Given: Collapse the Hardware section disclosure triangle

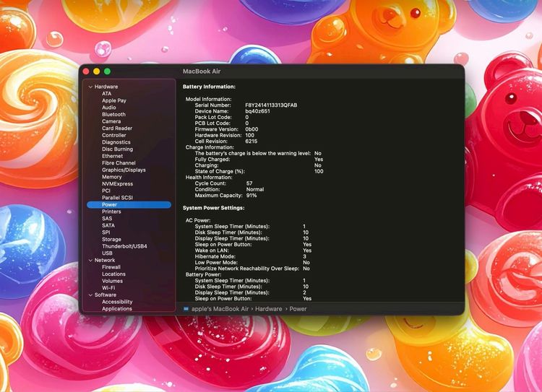Looking at the screenshot, I should [90, 87].
